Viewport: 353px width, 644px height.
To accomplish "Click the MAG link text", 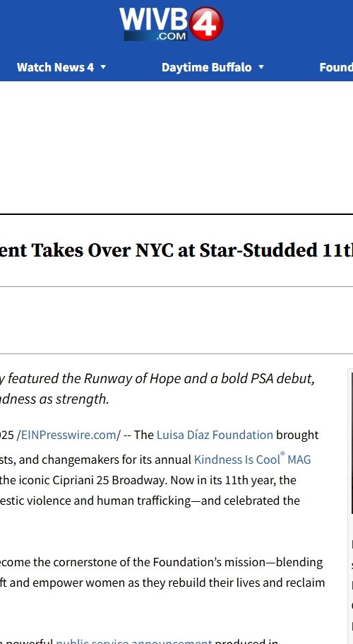I will 299,459.
